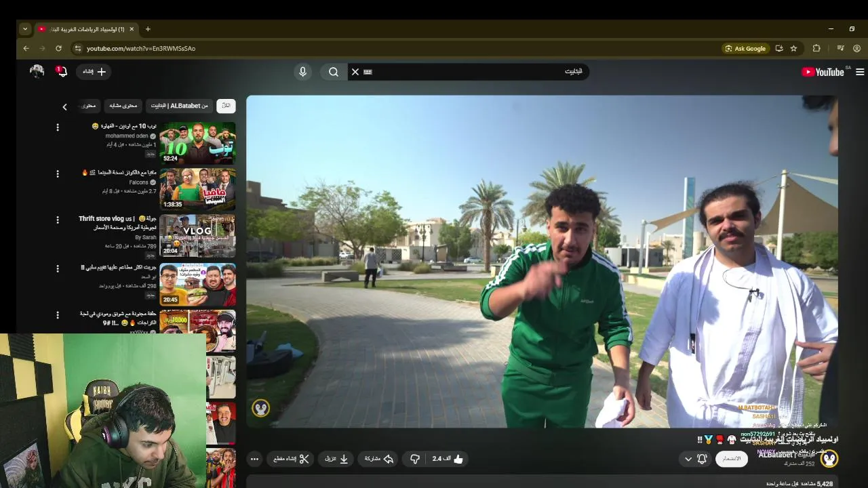Open Falcons mafia video thumbnail 1:38:35
This screenshot has height=488, width=868.
tap(197, 189)
